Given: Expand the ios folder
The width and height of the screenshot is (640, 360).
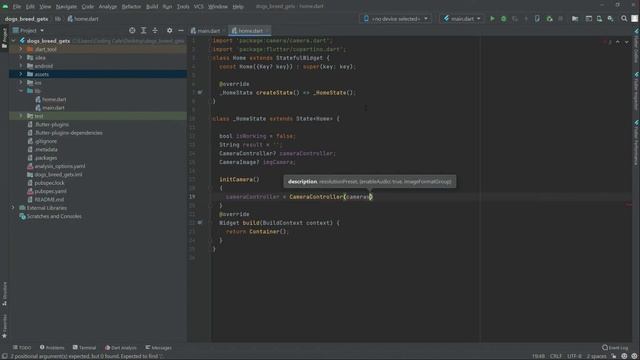Looking at the screenshot, I should coord(21,82).
